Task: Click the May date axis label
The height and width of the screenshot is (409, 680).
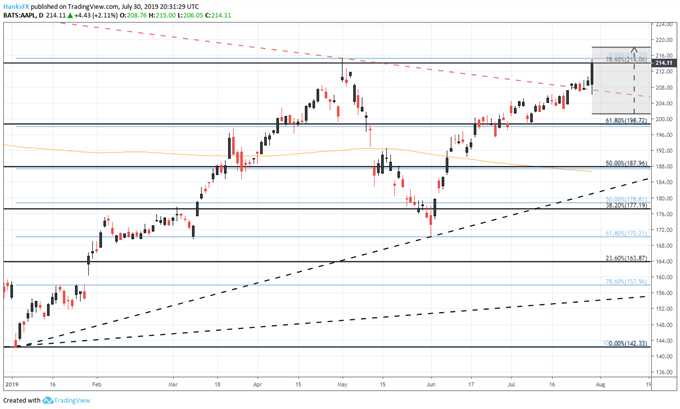Action: pyautogui.click(x=343, y=384)
